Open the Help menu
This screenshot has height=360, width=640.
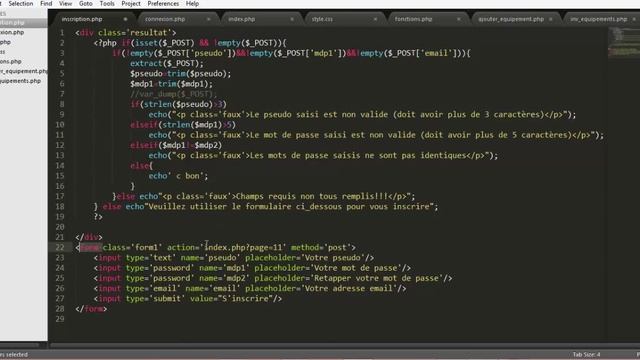pos(192,4)
